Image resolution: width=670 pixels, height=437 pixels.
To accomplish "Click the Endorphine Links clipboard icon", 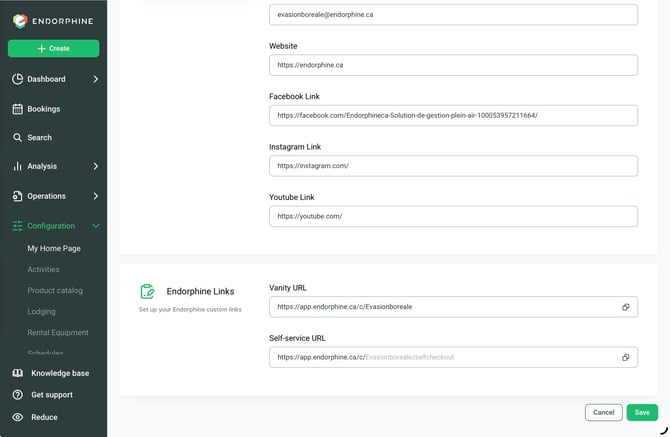I will tap(147, 291).
